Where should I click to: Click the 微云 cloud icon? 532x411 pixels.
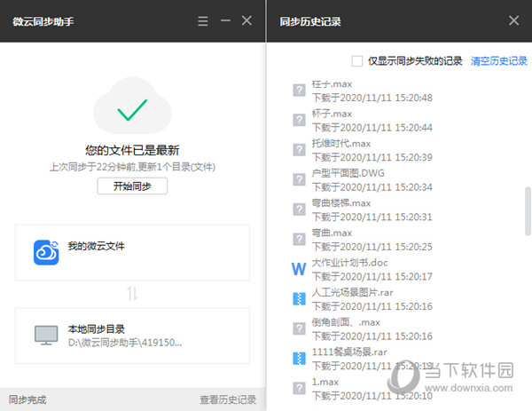tap(46, 252)
